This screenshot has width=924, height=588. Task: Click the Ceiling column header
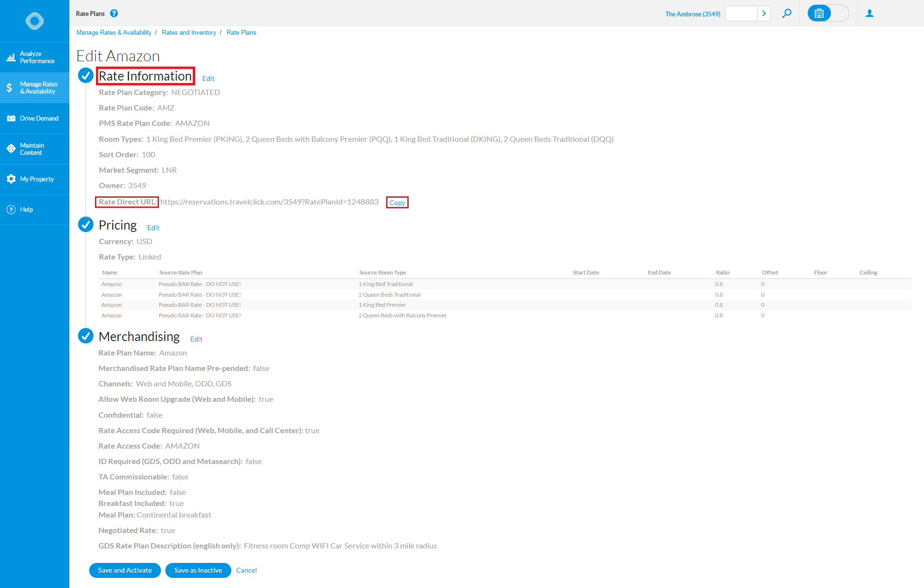868,273
